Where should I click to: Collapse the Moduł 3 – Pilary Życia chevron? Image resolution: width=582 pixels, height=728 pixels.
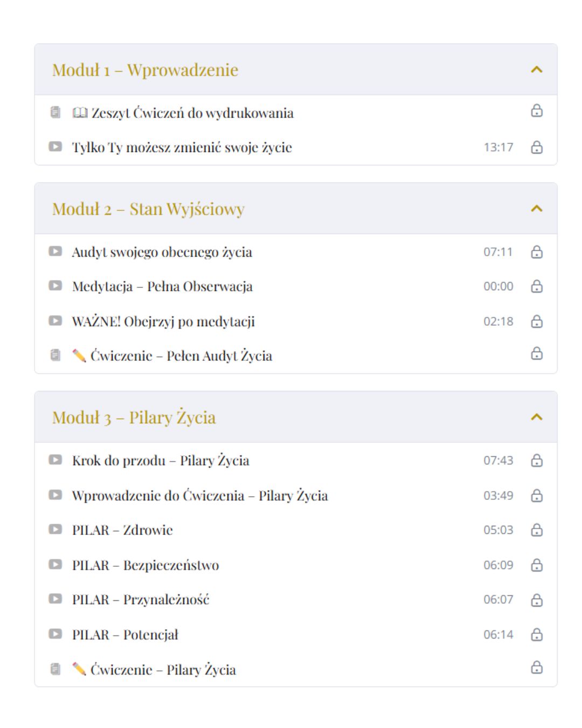(536, 417)
